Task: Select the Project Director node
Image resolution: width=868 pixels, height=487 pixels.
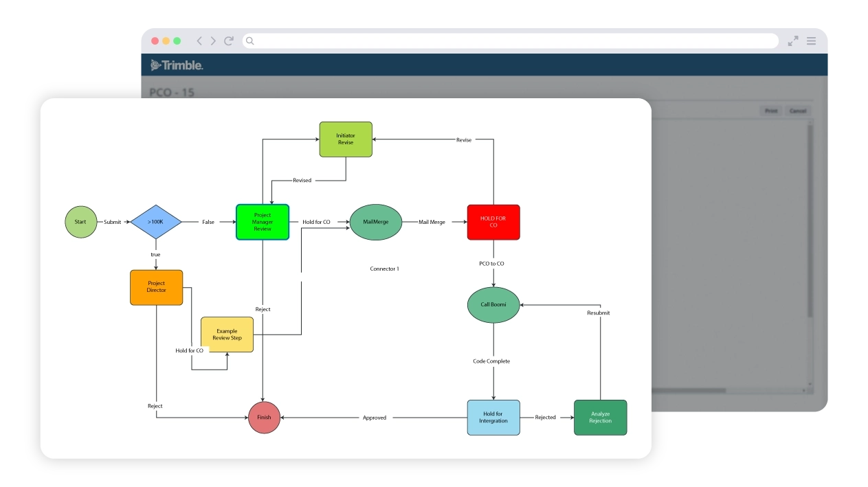Action: click(x=156, y=287)
